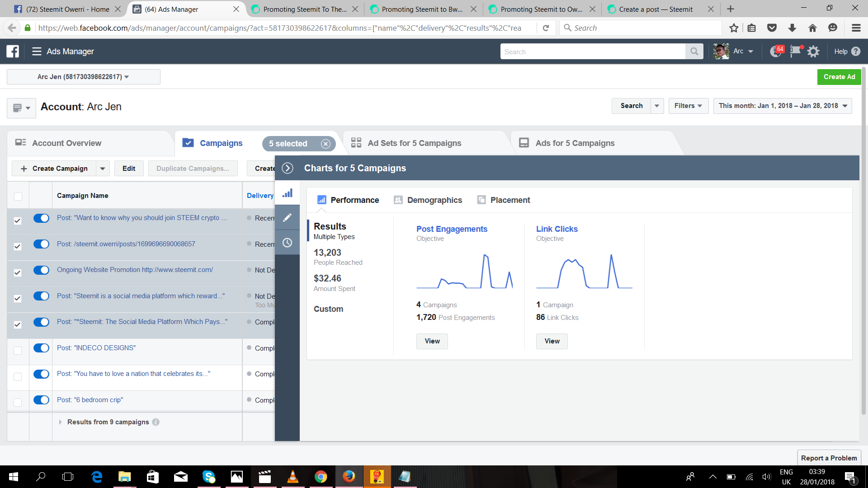Viewport: 868px width, 488px height.
Task: Turn off the 'Want to know why' campaign switch
Action: point(41,218)
